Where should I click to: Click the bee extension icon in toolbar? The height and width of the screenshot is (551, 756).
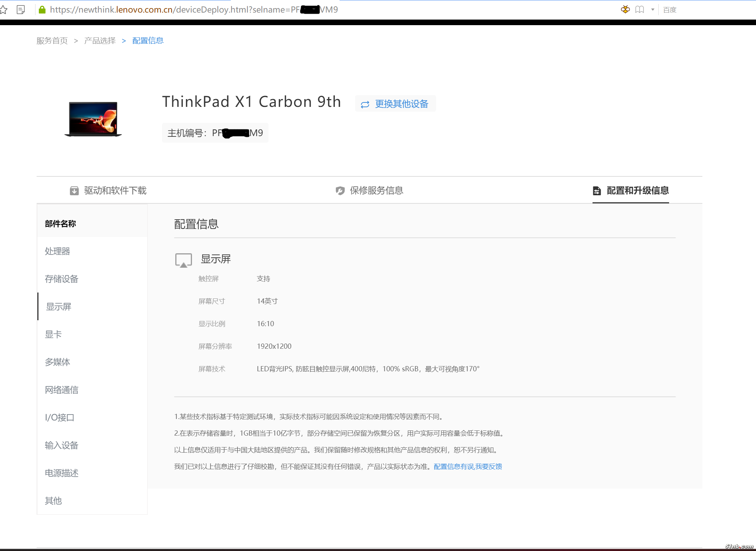625,10
